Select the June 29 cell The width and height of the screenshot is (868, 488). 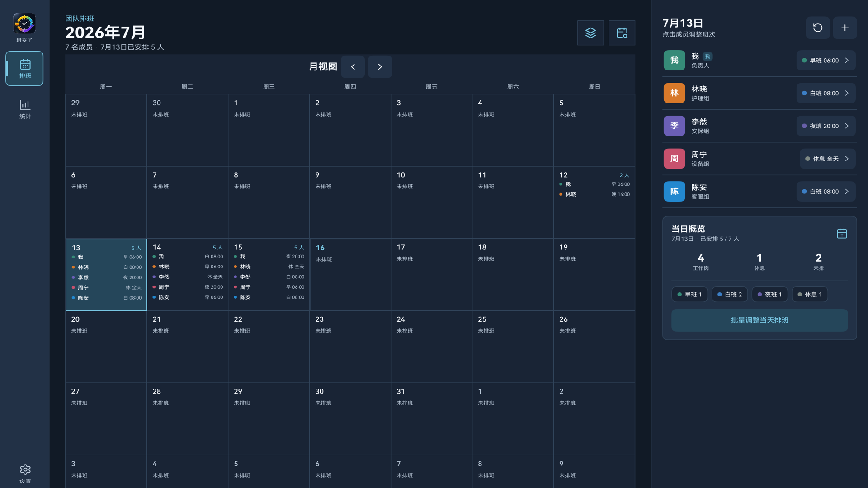(106, 130)
